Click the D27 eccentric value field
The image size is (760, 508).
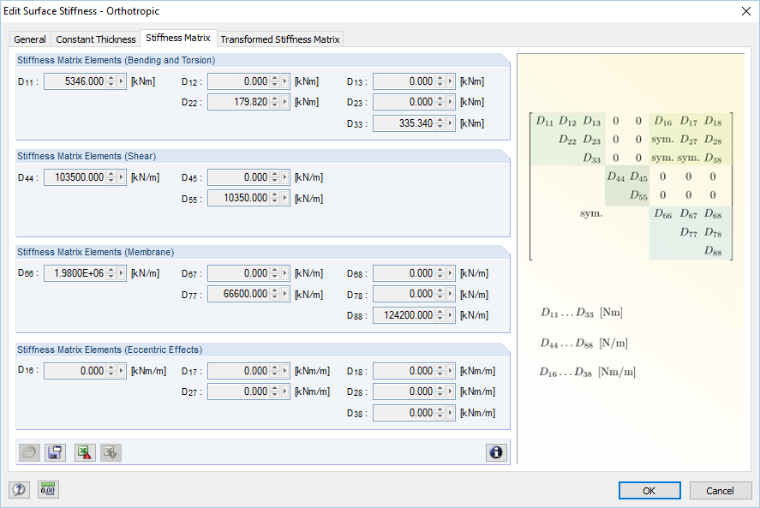click(x=239, y=392)
